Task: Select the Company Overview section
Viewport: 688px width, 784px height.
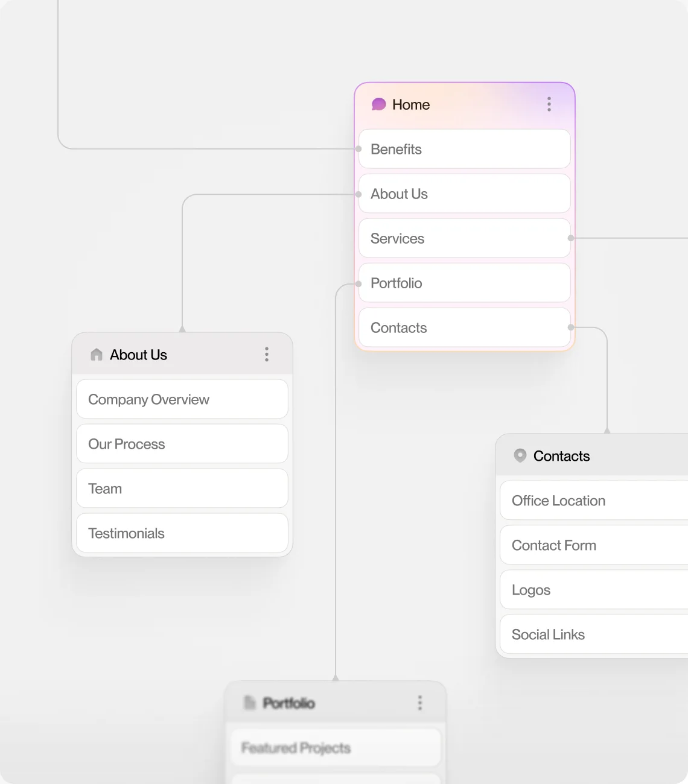Action: coord(182,399)
